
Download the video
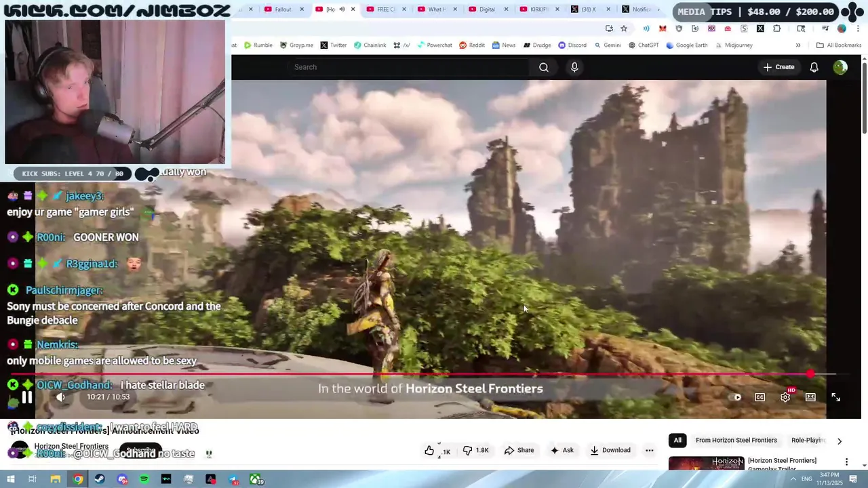click(610, 450)
